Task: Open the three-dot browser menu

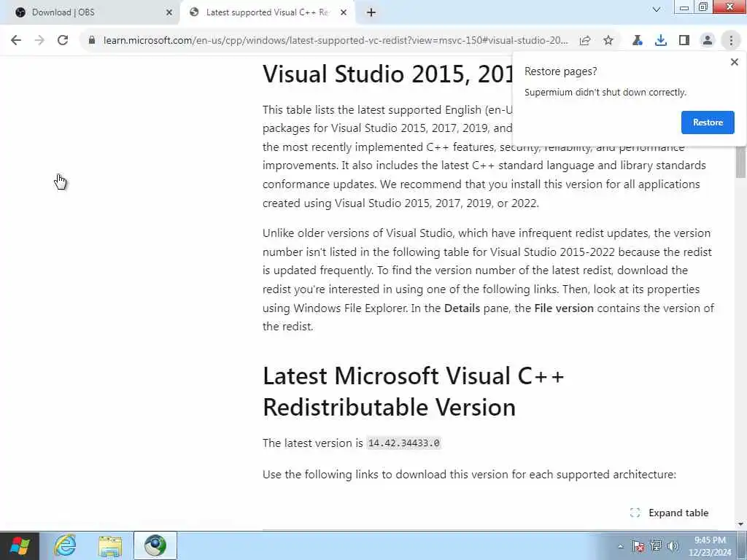Action: pos(731,41)
